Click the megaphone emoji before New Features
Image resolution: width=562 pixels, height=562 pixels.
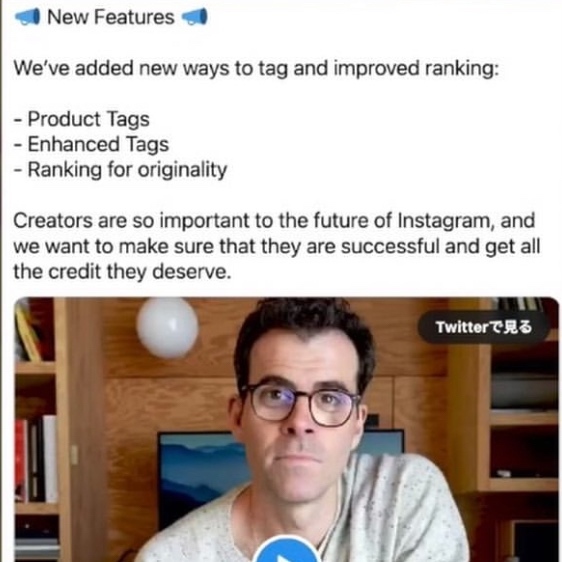tap(27, 17)
